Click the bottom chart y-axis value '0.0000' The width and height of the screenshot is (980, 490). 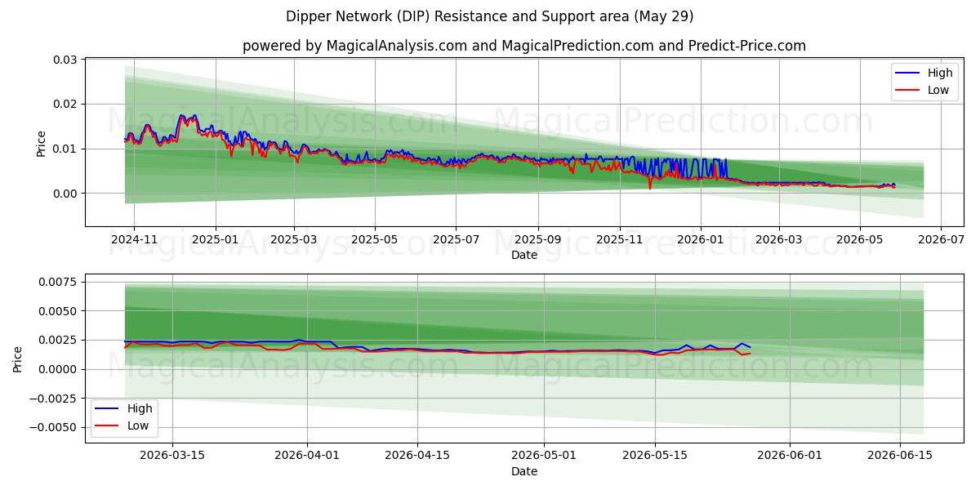pyautogui.click(x=59, y=369)
